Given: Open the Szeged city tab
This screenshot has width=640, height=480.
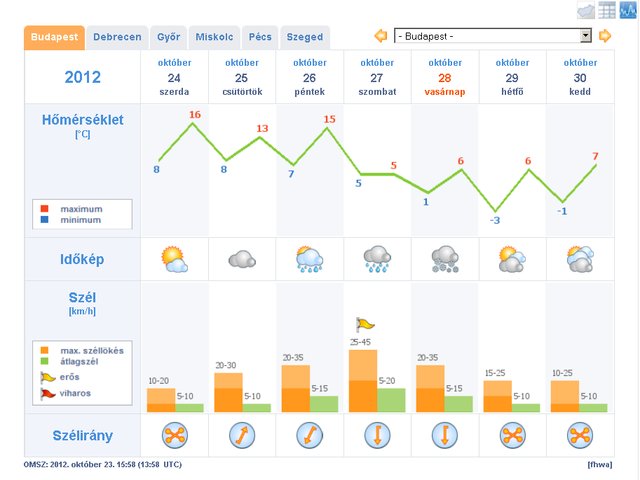Looking at the screenshot, I should pyautogui.click(x=304, y=37).
